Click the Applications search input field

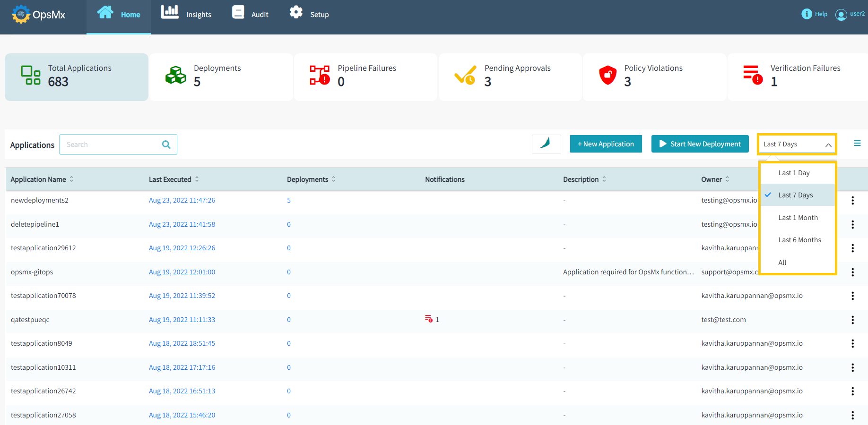pos(112,144)
